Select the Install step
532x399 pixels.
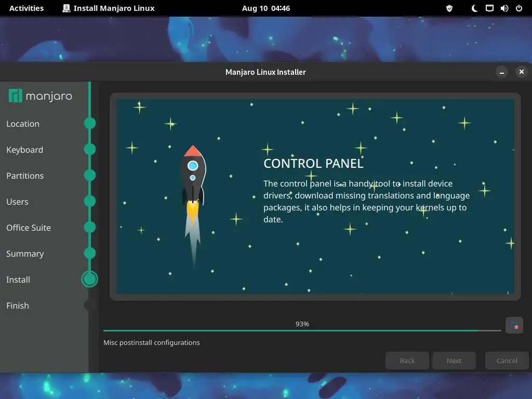click(18, 280)
